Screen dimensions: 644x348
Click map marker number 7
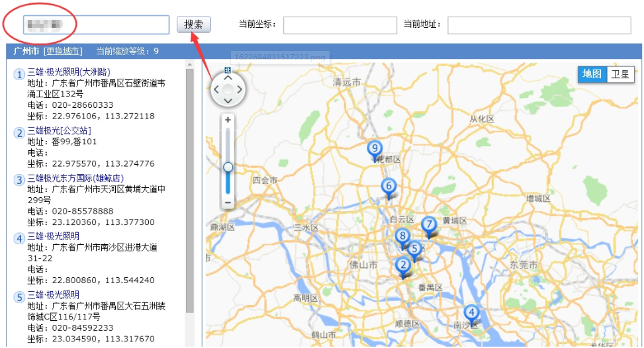click(x=429, y=225)
